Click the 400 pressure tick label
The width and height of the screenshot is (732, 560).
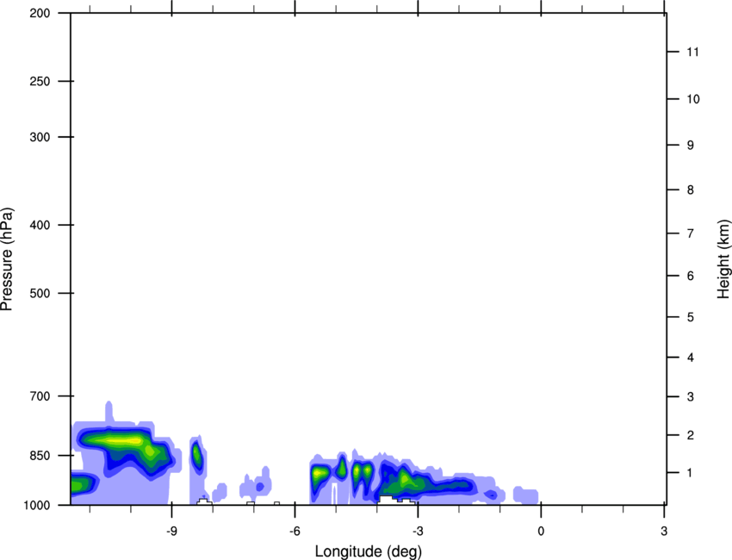click(40, 225)
